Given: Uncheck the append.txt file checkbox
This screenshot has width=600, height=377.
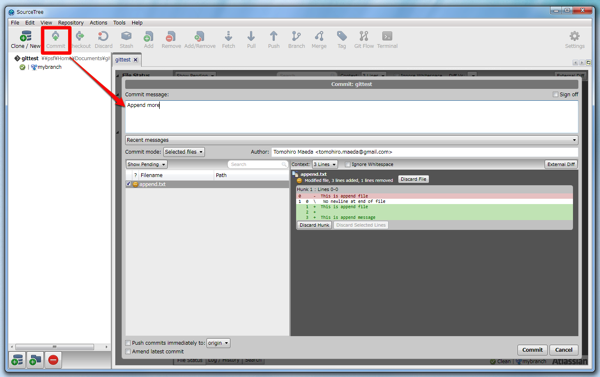Looking at the screenshot, I should point(129,184).
